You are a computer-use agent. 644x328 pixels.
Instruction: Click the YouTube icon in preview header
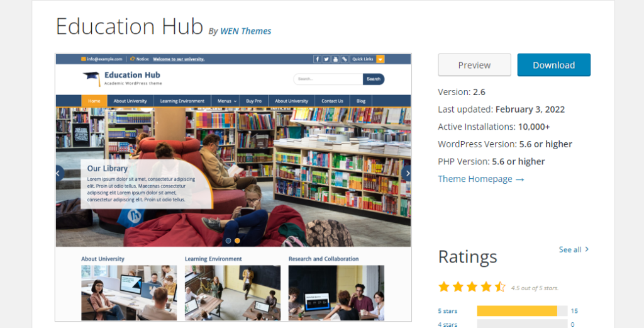335,59
